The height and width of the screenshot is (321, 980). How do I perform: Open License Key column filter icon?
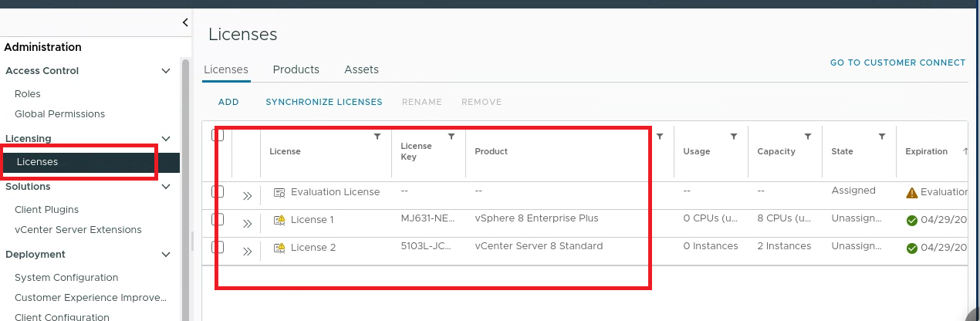451,137
